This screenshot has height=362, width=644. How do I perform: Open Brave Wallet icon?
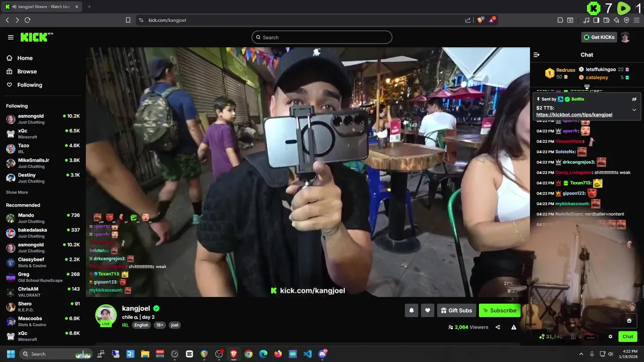click(x=606, y=20)
